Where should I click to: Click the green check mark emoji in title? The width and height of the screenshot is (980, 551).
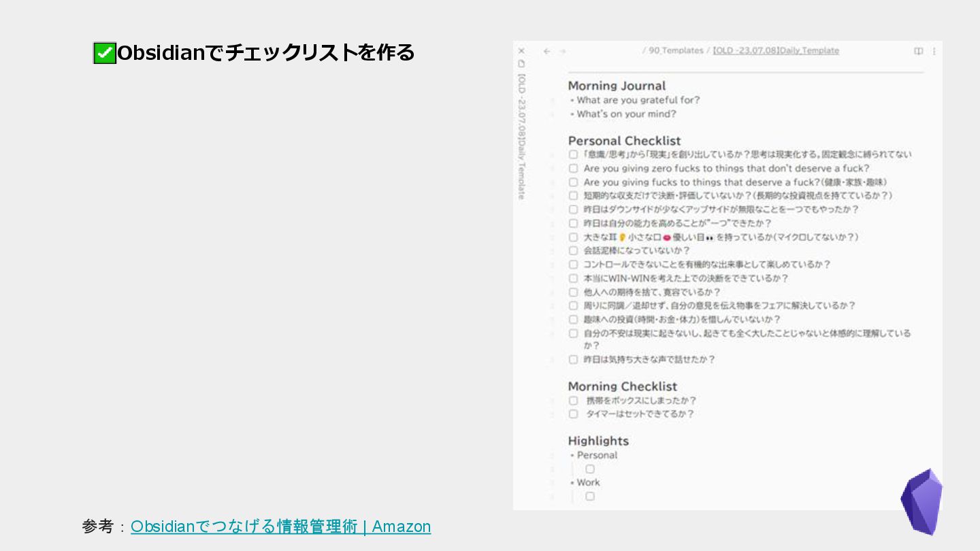point(105,52)
